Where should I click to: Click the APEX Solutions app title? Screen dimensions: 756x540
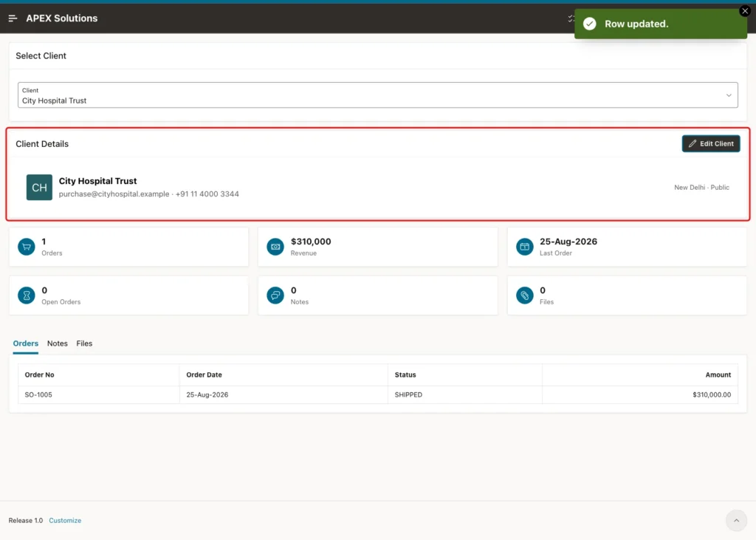click(62, 18)
